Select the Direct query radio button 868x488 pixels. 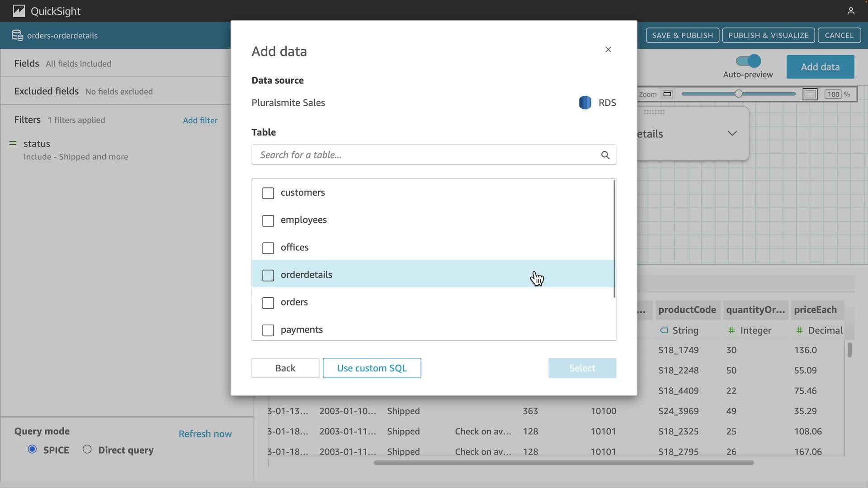(x=87, y=449)
